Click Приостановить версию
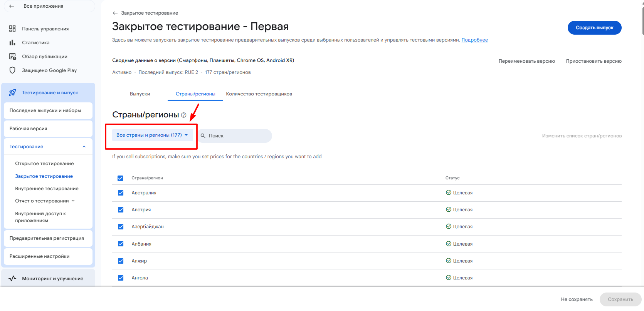The width and height of the screenshot is (644, 311). coord(594,61)
